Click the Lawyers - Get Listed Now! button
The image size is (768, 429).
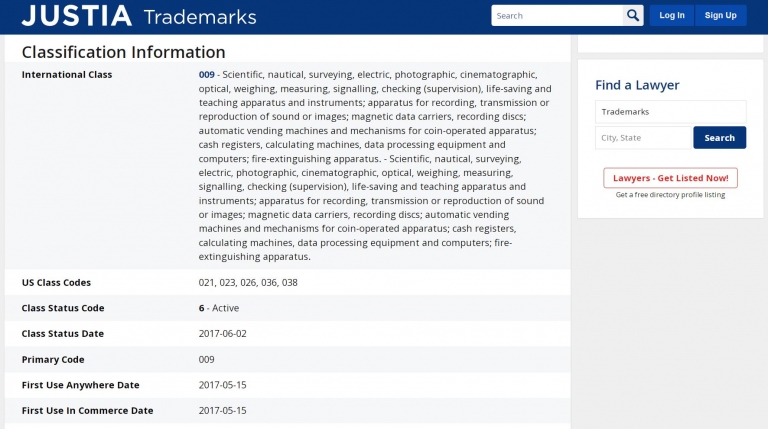pyautogui.click(x=671, y=178)
